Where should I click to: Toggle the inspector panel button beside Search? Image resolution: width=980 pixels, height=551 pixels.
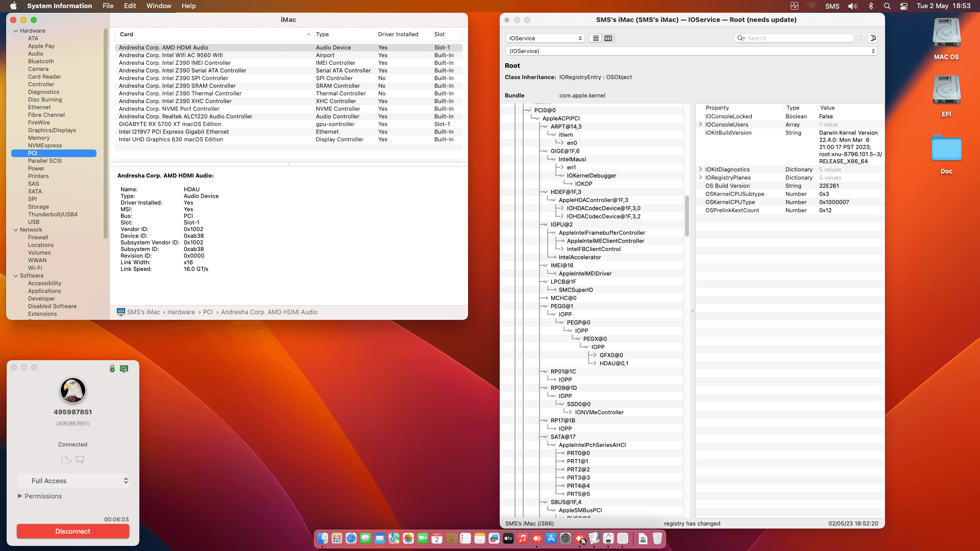tap(873, 38)
